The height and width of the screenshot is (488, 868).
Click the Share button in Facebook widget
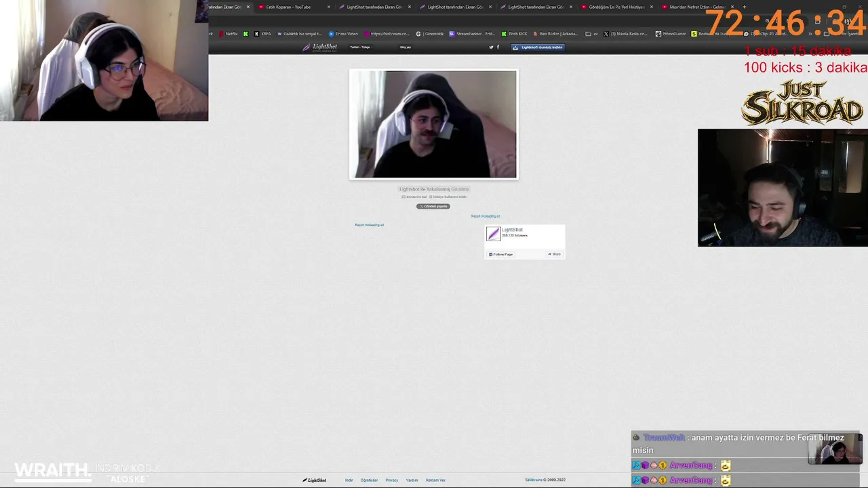(x=555, y=254)
